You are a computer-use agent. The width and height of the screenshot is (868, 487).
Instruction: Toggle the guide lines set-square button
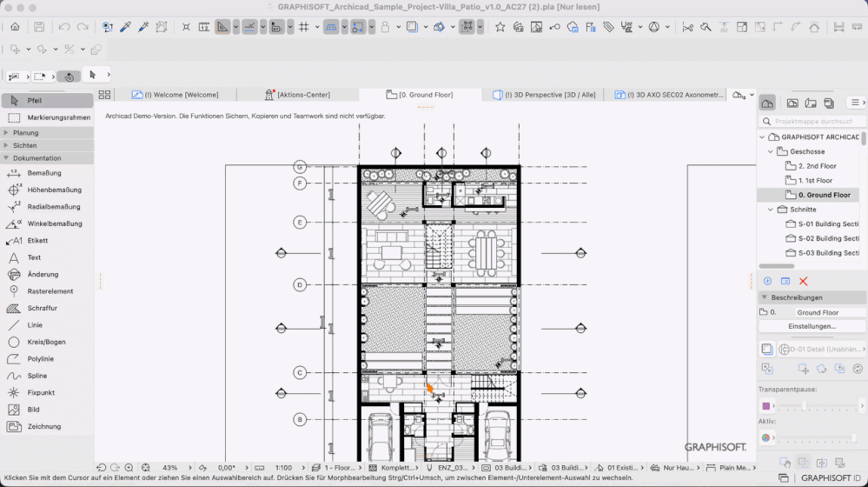coord(222,27)
